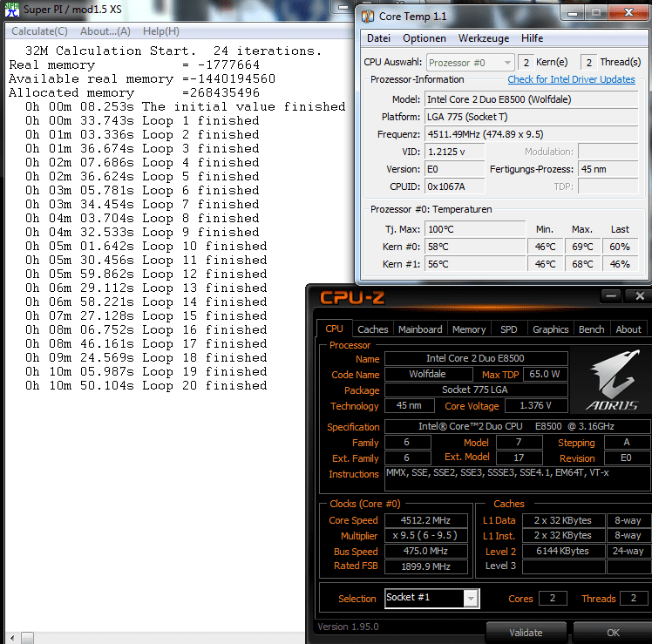Click the CPUID value 0x1067A
The width and height of the screenshot is (652, 644).
(x=454, y=186)
